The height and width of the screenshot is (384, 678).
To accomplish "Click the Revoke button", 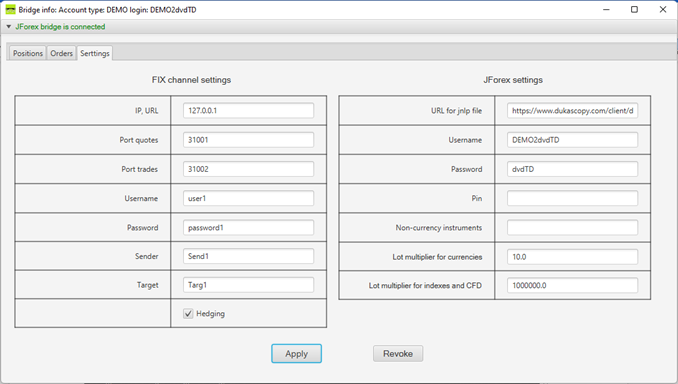I will coord(398,354).
